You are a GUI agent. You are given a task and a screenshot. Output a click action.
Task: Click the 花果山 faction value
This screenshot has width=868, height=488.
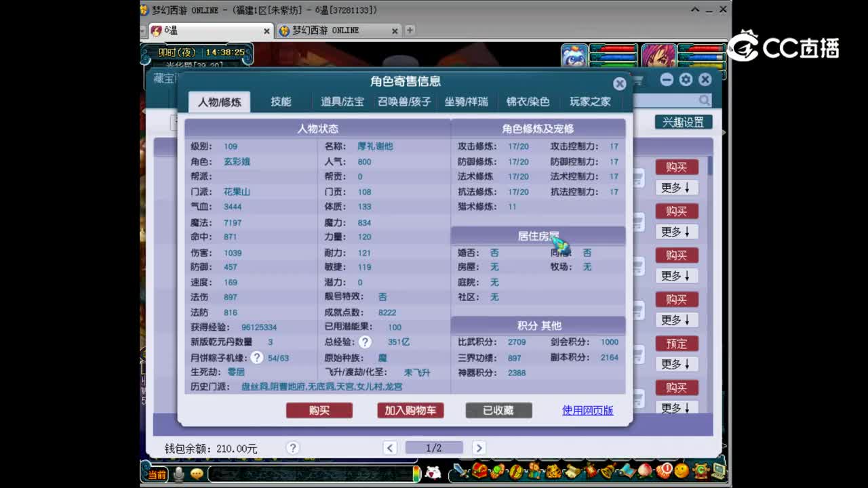(x=237, y=192)
